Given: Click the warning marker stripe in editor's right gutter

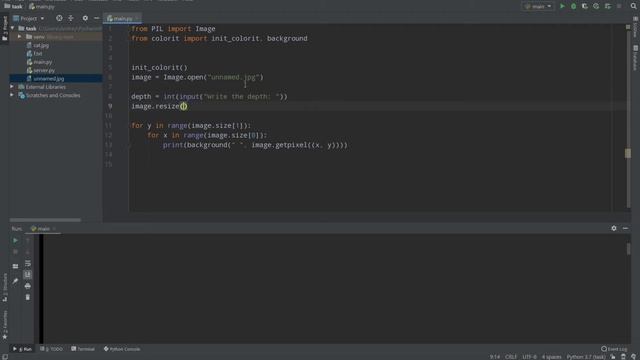Looking at the screenshot, I should pos(628,153).
